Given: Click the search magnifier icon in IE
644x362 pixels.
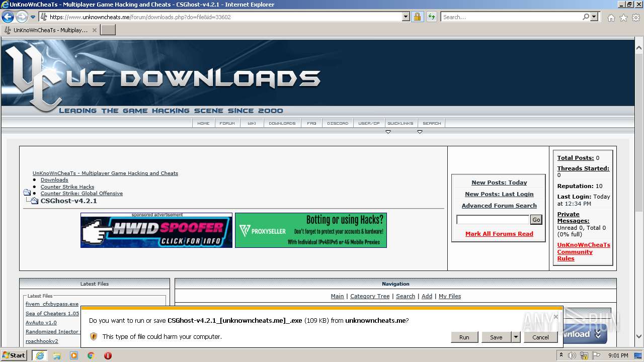Looking at the screenshot, I should (586, 17).
